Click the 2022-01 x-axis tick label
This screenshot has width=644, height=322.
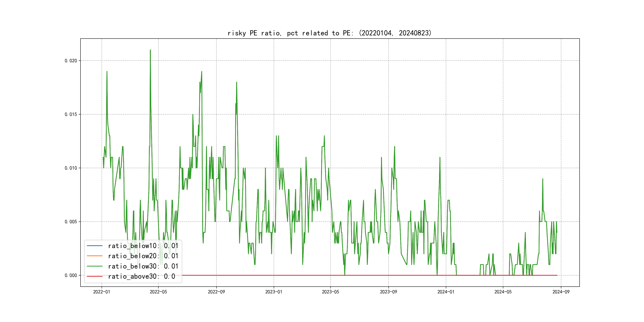point(102,292)
